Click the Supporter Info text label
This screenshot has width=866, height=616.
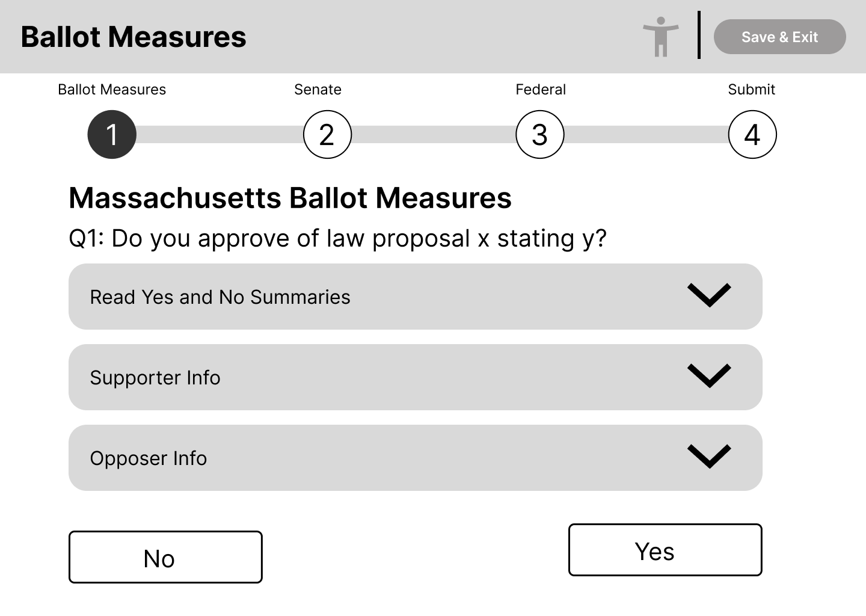(155, 378)
